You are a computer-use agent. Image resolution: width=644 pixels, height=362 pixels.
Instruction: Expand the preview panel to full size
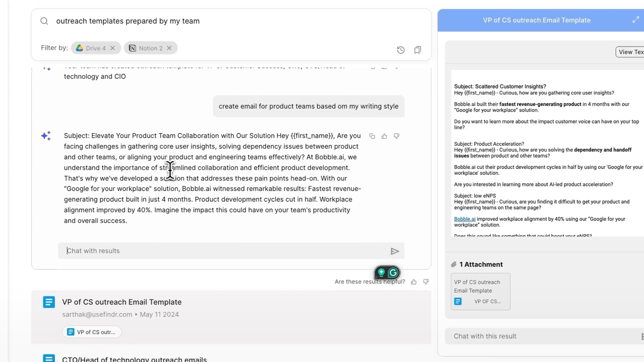point(636,20)
